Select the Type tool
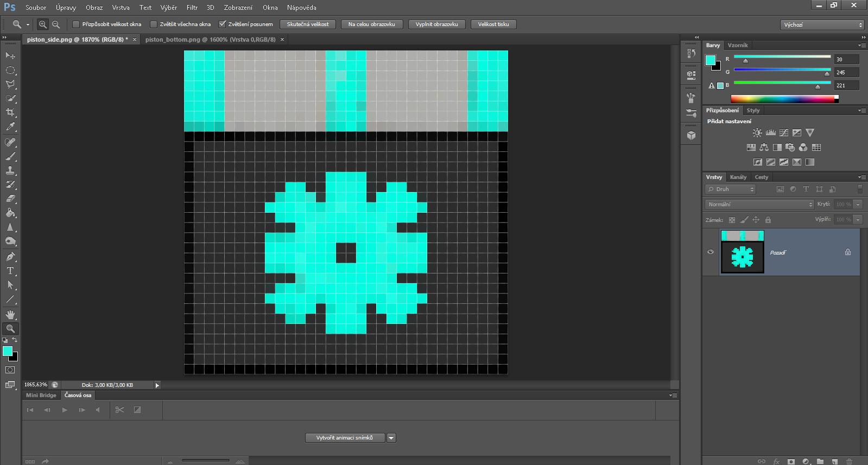The width and height of the screenshot is (868, 465). pos(10,271)
